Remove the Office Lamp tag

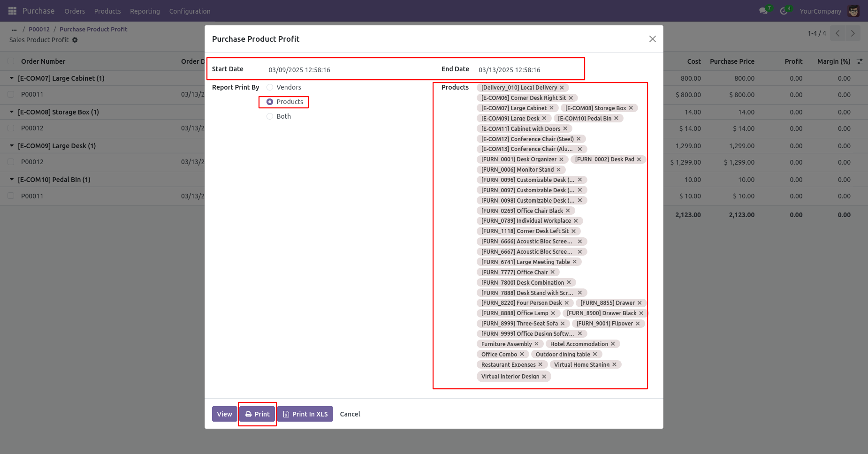(x=553, y=313)
